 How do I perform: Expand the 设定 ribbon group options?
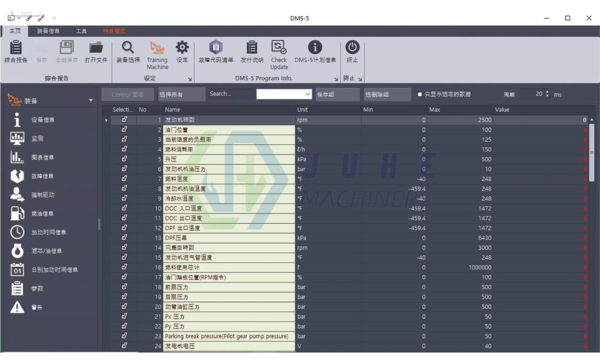coord(190,78)
